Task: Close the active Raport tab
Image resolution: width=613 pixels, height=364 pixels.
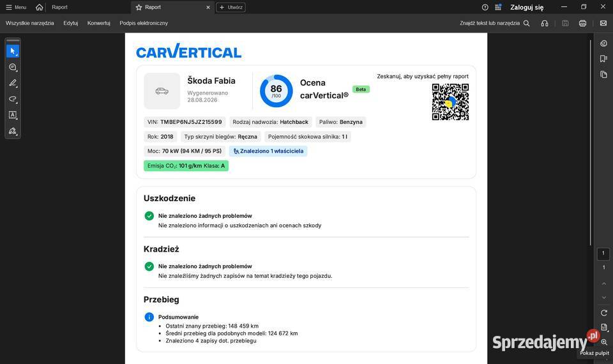Action: click(208, 8)
